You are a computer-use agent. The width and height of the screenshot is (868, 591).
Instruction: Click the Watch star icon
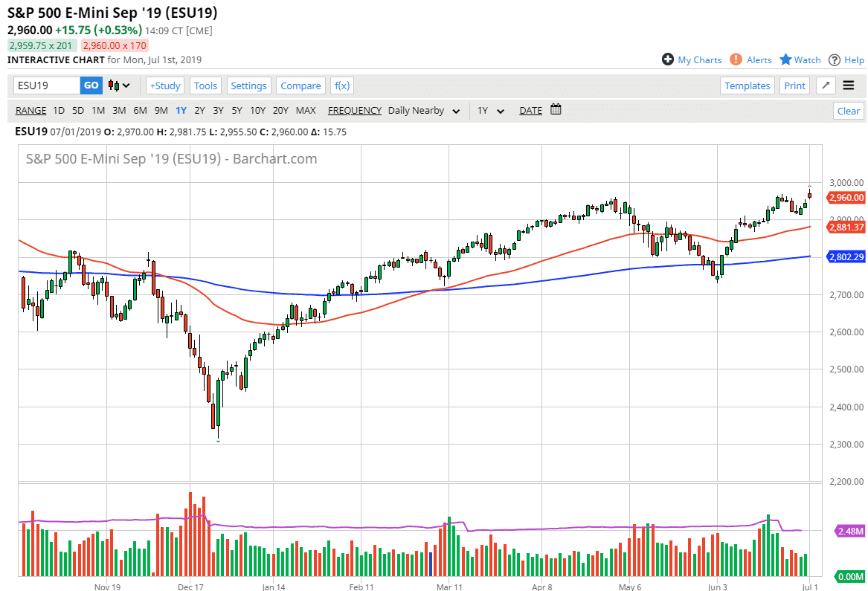click(788, 59)
